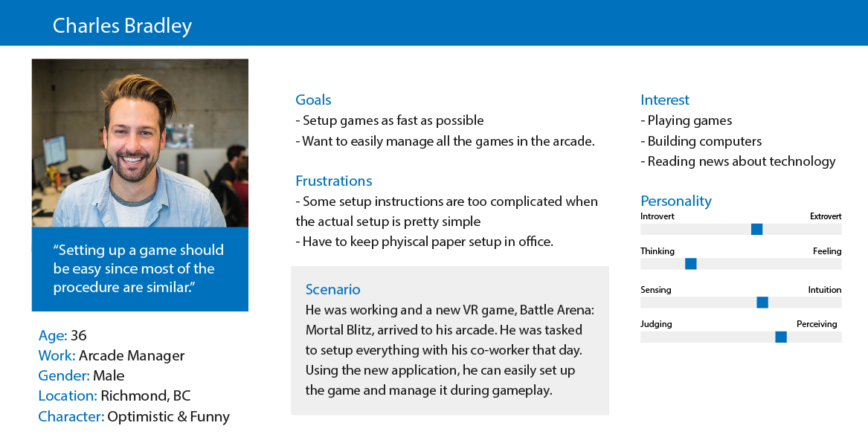Click the 'Building computers' interest item
The width and height of the screenshot is (868, 446).
click(701, 141)
